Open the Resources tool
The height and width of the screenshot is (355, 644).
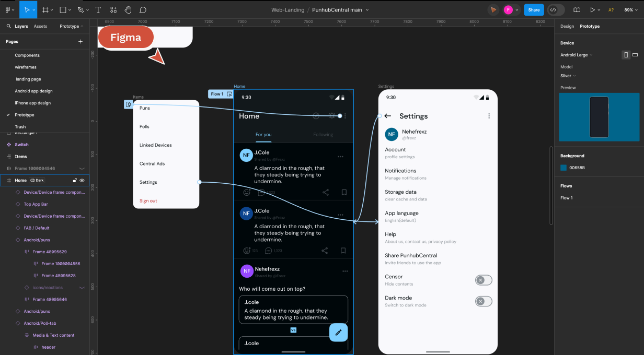(x=113, y=9)
